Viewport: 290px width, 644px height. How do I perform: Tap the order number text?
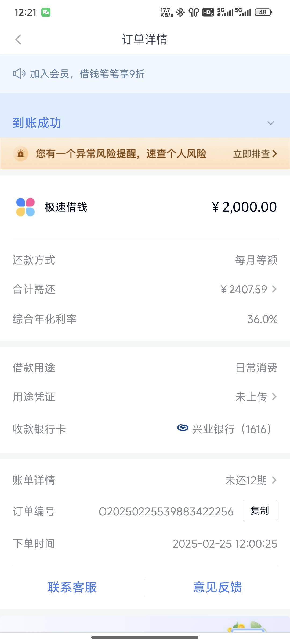[166, 511]
